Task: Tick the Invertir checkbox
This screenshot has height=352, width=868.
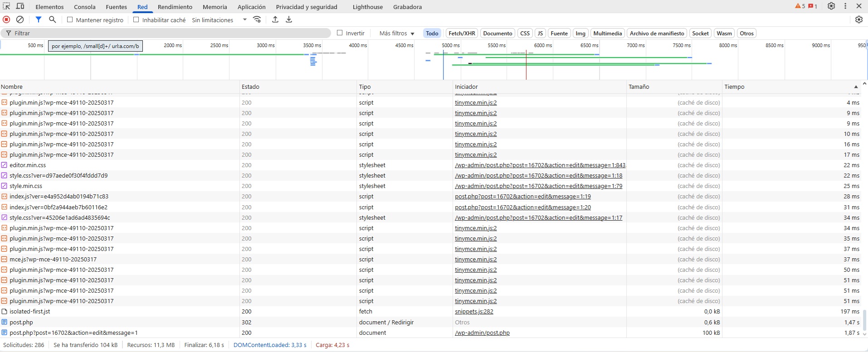Action: (x=340, y=33)
